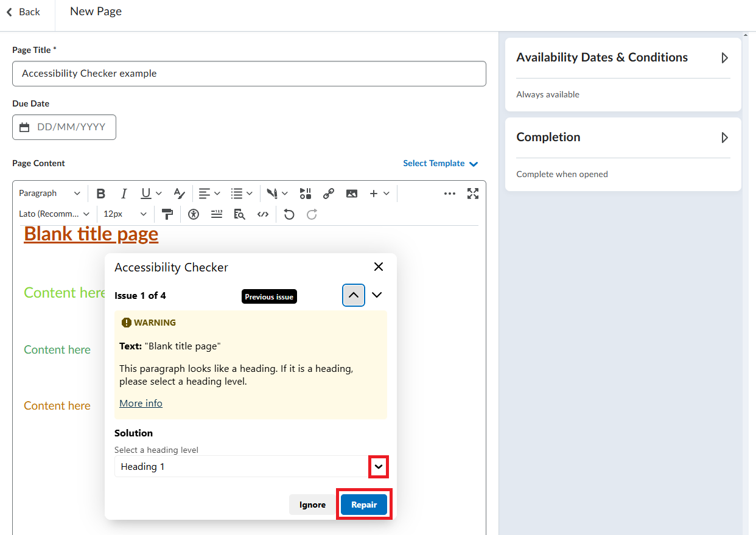The image size is (756, 535).
Task: Open the source code editor icon
Action: pyautogui.click(x=263, y=214)
